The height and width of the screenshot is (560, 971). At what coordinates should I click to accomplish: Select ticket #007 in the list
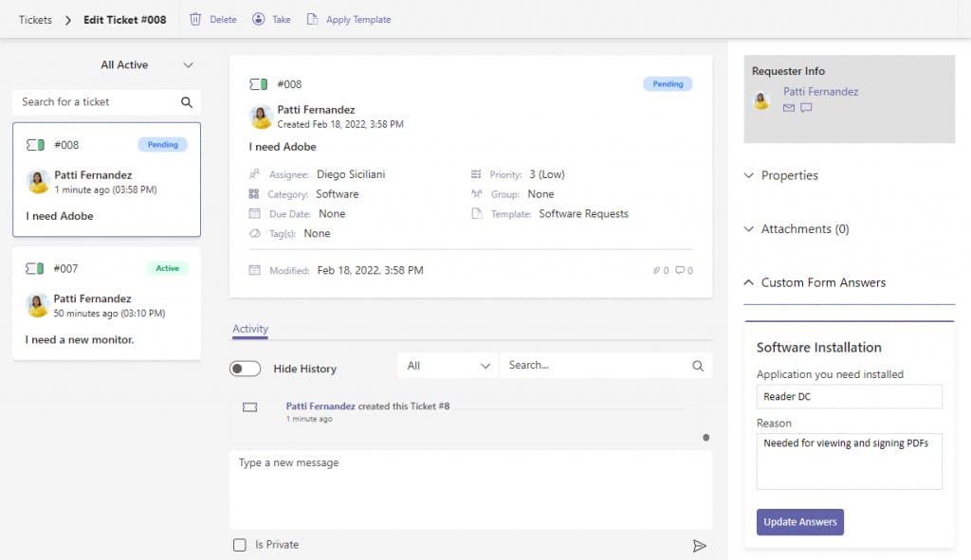(106, 303)
